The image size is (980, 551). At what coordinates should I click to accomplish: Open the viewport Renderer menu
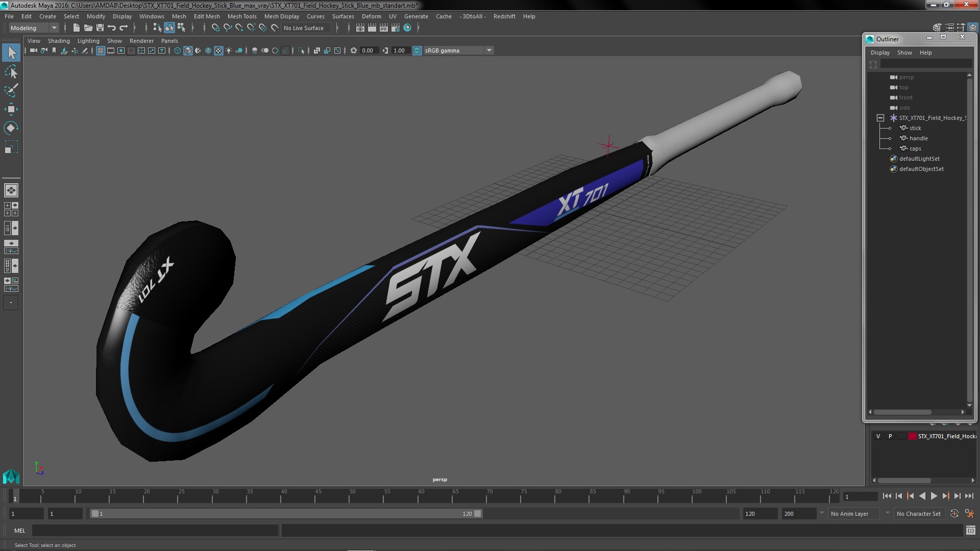click(141, 41)
